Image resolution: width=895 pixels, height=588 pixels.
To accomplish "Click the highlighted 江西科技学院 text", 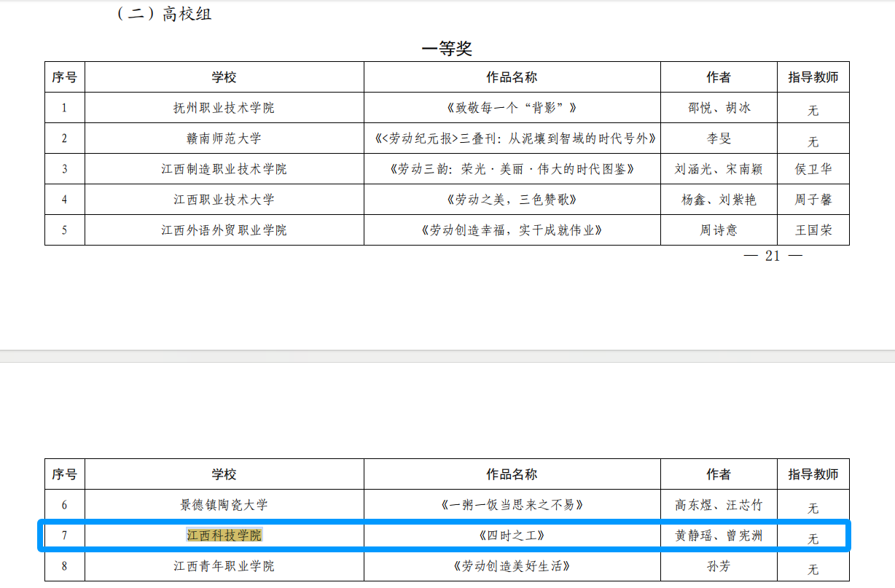I will click(x=224, y=536).
